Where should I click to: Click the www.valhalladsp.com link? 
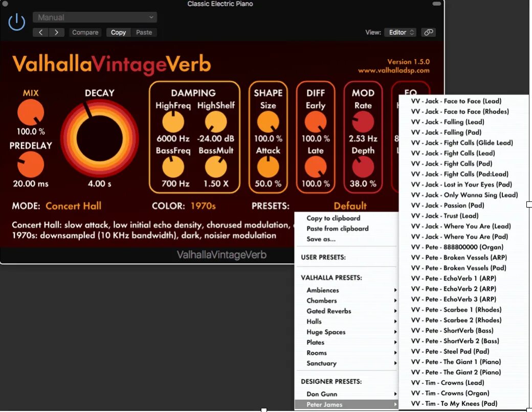pyautogui.click(x=393, y=71)
